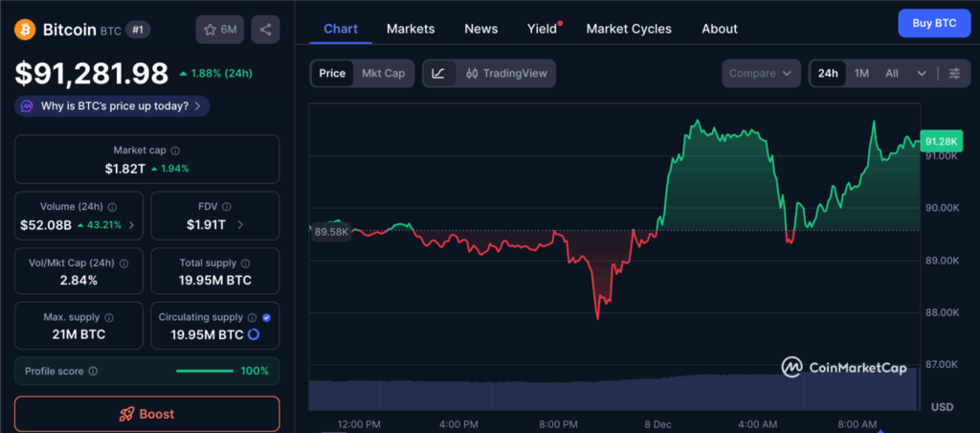Expand Volume (24h) details arrow
Image resolution: width=980 pixels, height=433 pixels.
(x=131, y=225)
